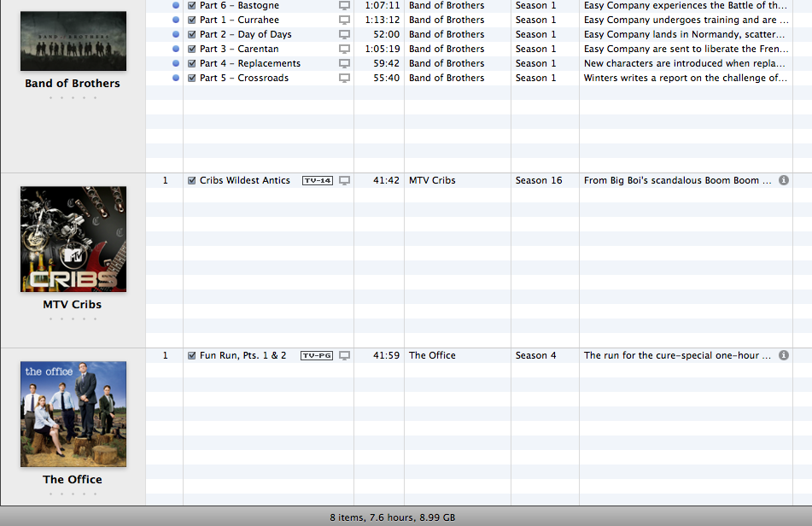The height and width of the screenshot is (526, 812).
Task: Set the star rating under Band of Brothers
Action: click(73, 98)
